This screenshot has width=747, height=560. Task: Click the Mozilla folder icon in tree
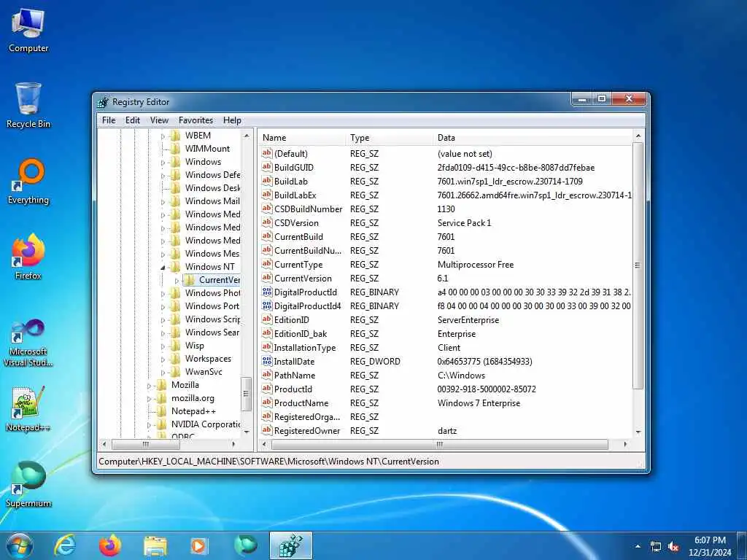pos(162,385)
